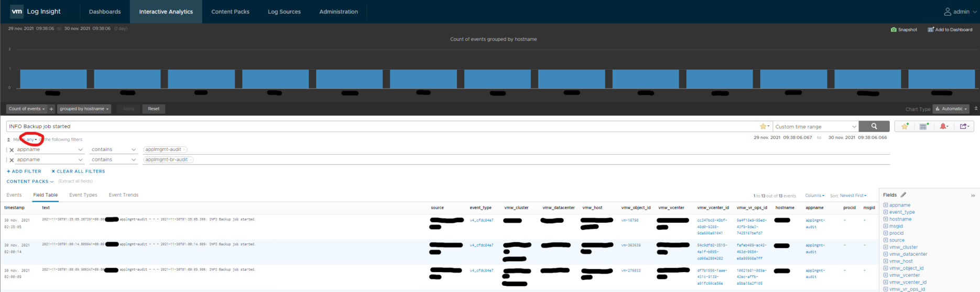Image resolution: width=980 pixels, height=292 pixels.
Task: Click the Extract all fields link
Action: (75, 181)
